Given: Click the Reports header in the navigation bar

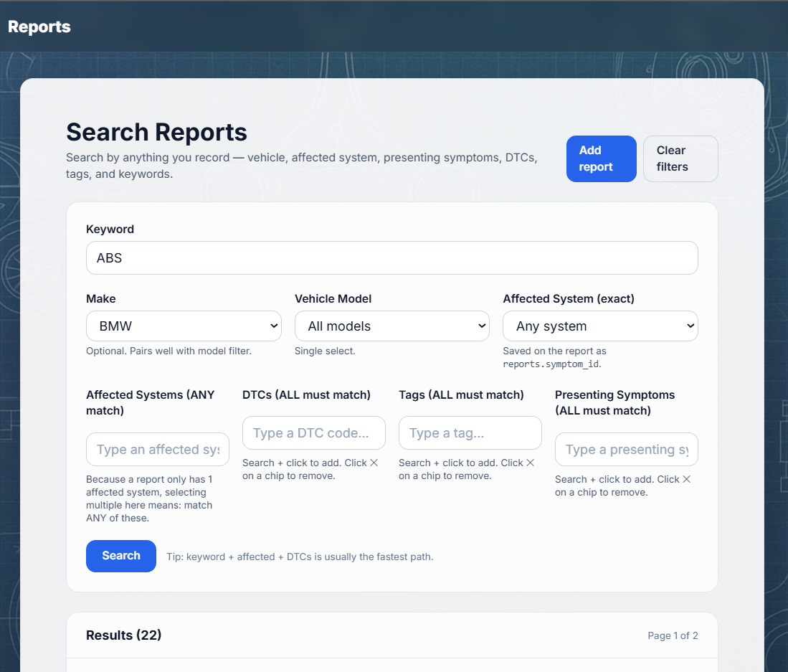Looking at the screenshot, I should tap(39, 27).
